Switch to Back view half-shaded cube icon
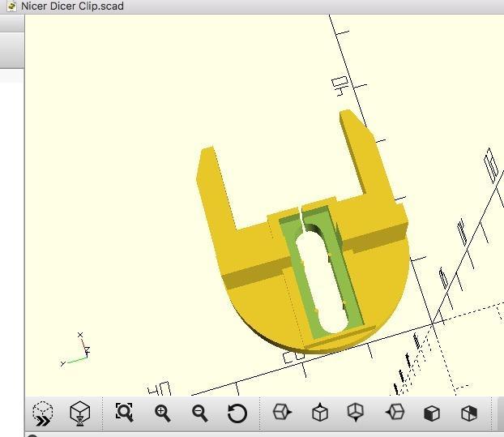Viewport: 504px width, 437px height. click(x=469, y=413)
